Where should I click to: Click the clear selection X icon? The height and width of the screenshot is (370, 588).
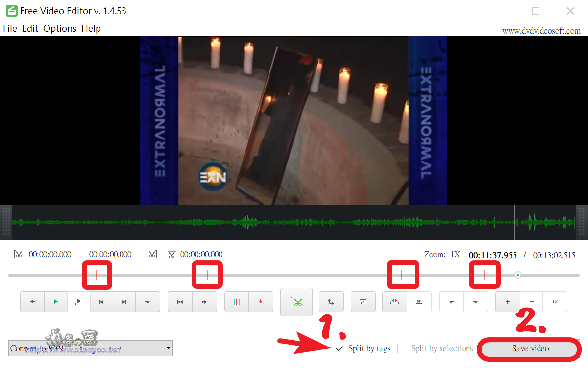click(x=419, y=302)
